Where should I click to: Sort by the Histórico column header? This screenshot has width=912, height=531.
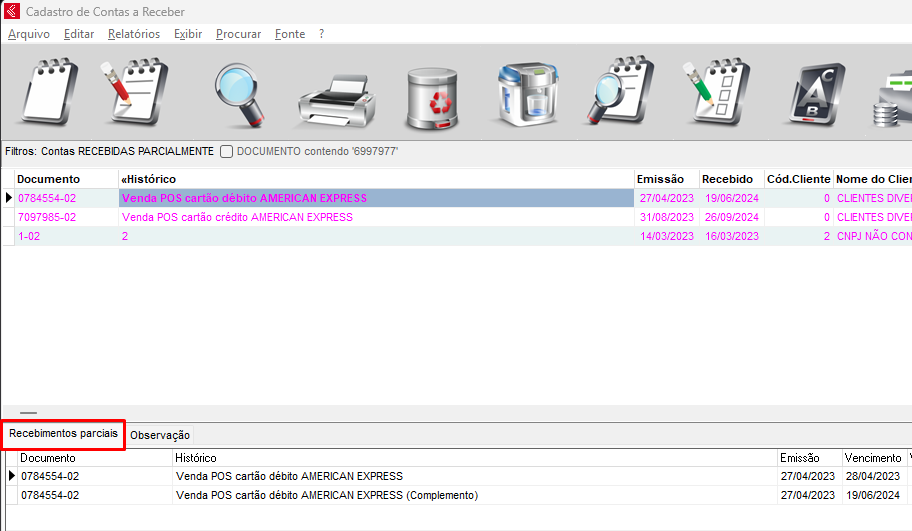[150, 179]
